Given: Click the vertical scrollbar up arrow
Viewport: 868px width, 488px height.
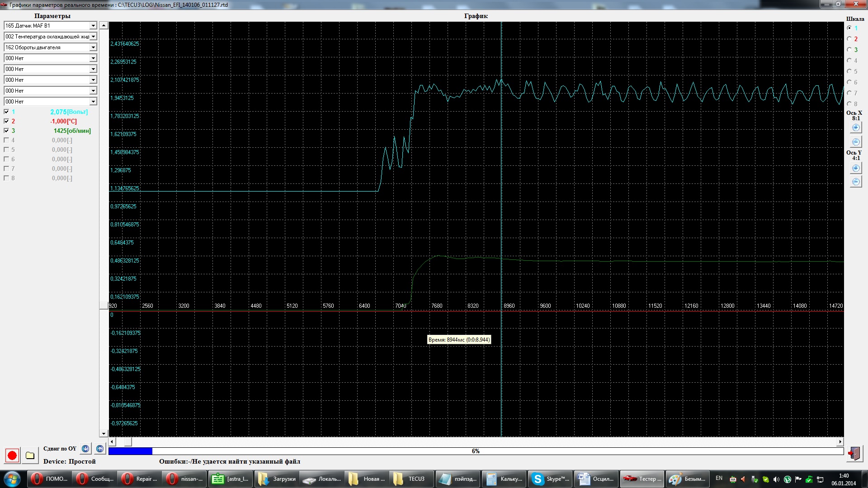Looking at the screenshot, I should click(104, 26).
